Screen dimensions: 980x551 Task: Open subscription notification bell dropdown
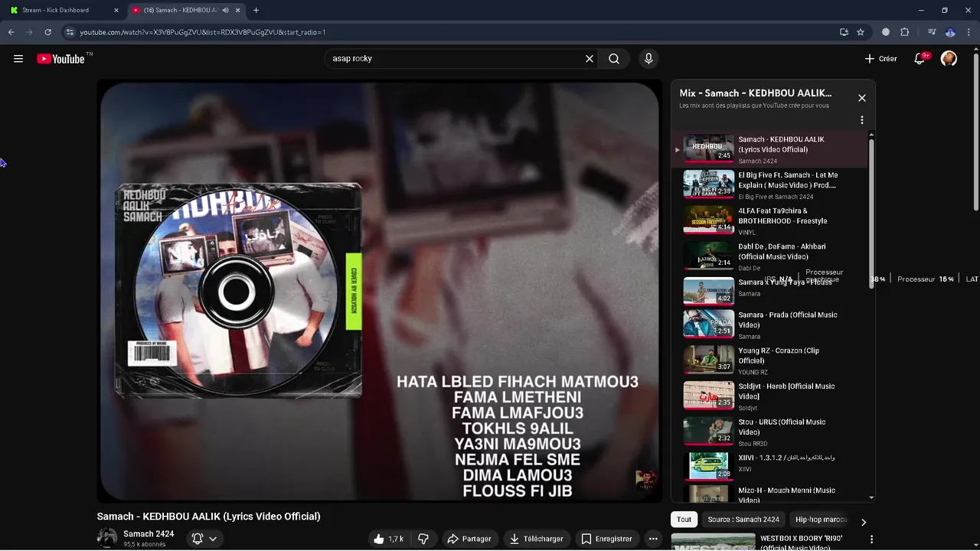204,539
